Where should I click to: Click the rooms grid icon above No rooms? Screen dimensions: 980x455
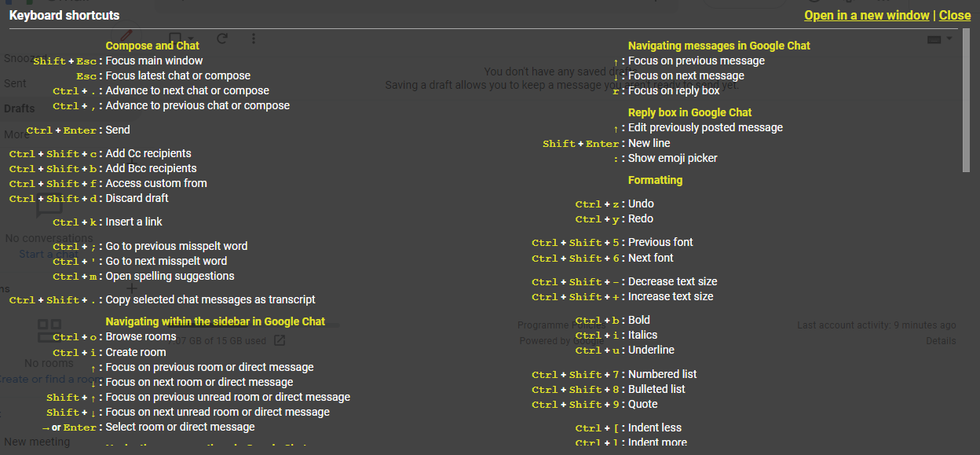[49, 330]
